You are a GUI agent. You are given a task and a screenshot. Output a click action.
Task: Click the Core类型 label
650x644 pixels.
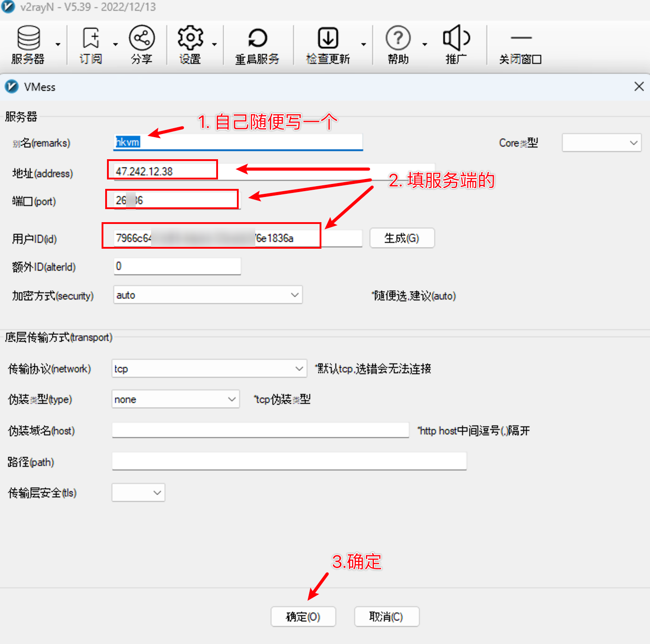[x=519, y=143]
